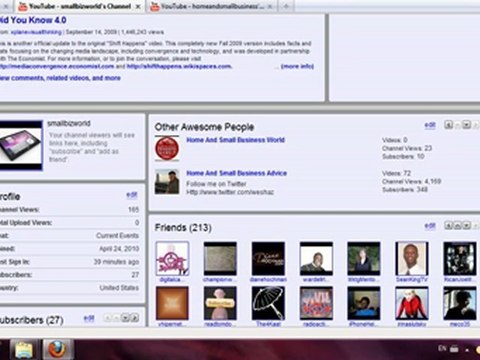Open a new browser tab with the plus button
This screenshot has height=360, width=480.
(x=286, y=6)
